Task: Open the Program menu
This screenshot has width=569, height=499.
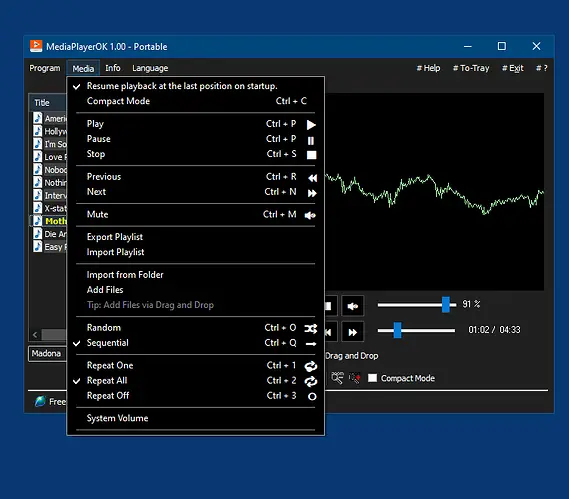Action: (45, 68)
